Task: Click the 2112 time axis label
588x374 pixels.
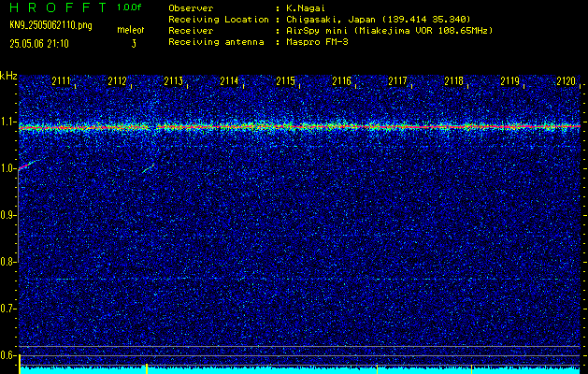Action: 117,80
